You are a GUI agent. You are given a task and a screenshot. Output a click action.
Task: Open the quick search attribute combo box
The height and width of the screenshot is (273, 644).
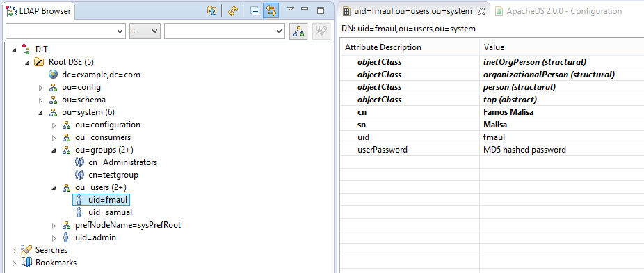coord(65,31)
